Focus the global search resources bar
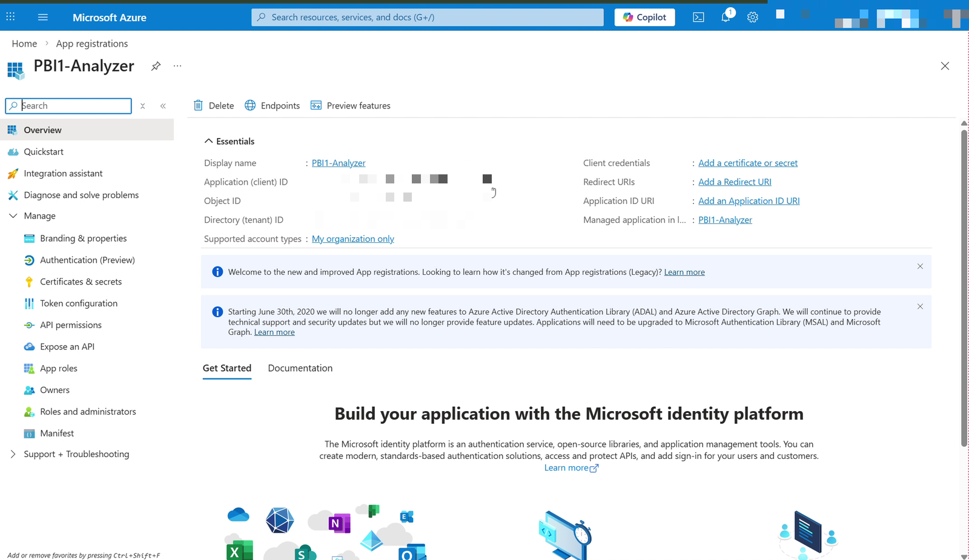The height and width of the screenshot is (560, 969). [428, 17]
